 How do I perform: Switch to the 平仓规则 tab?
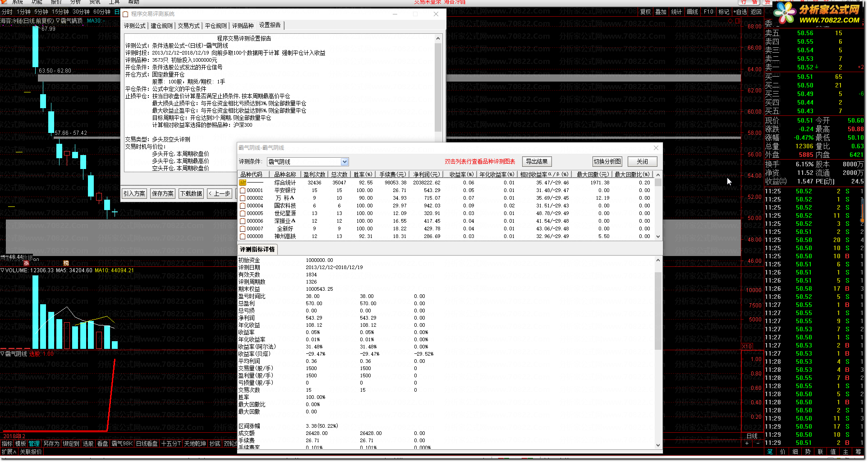tap(216, 26)
